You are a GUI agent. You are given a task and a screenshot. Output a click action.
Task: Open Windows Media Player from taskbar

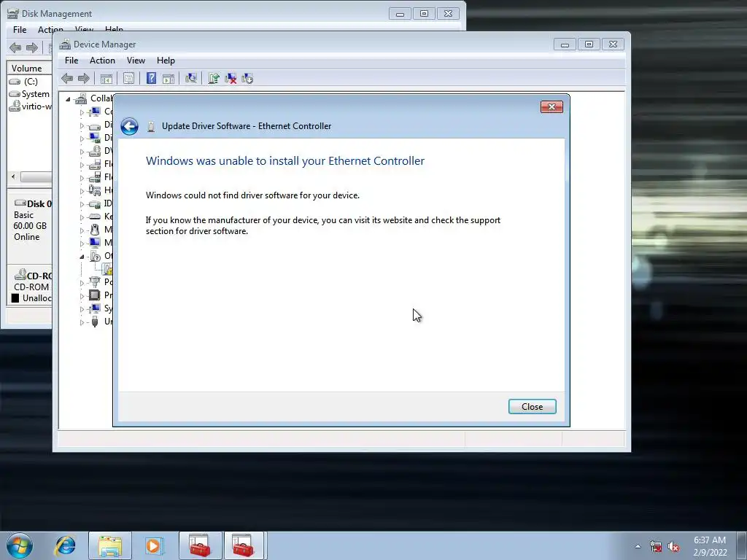(154, 545)
